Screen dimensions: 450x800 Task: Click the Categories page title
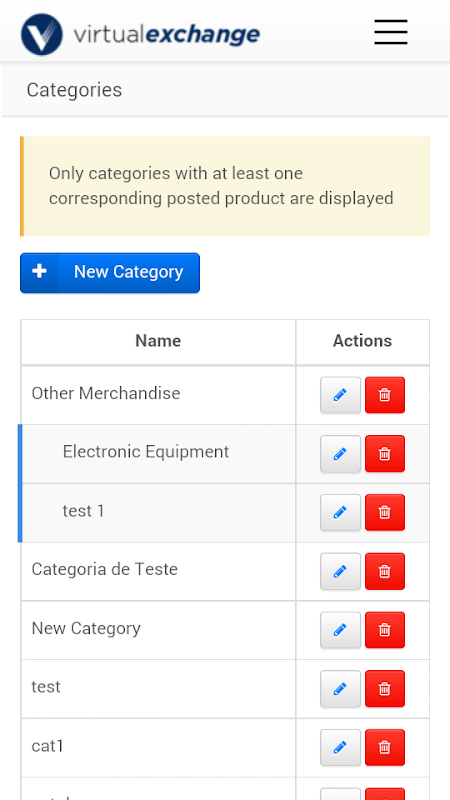[x=74, y=90]
